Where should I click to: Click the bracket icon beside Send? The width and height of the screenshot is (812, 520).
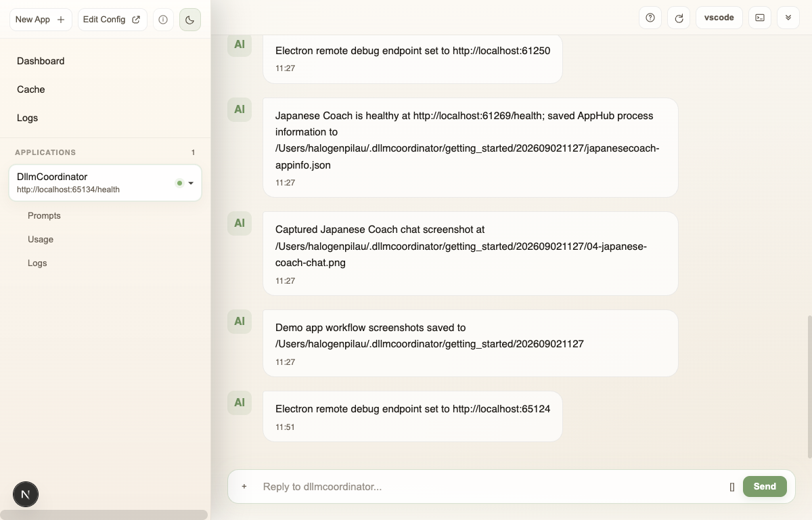[x=732, y=486]
